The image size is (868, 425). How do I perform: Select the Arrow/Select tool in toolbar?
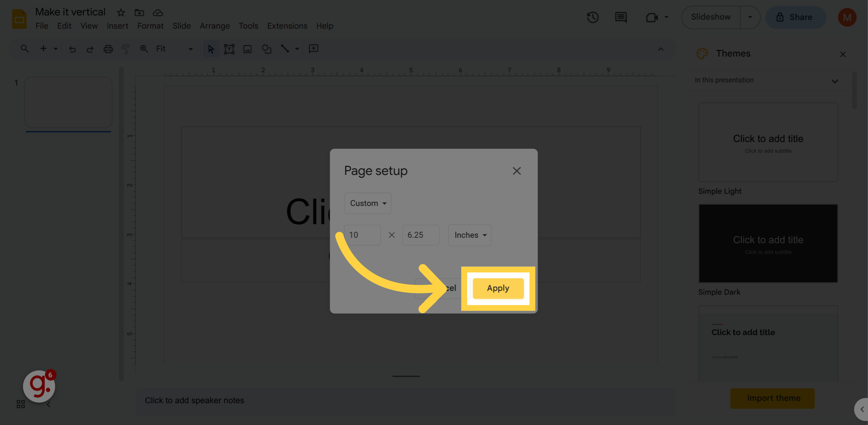click(x=210, y=49)
